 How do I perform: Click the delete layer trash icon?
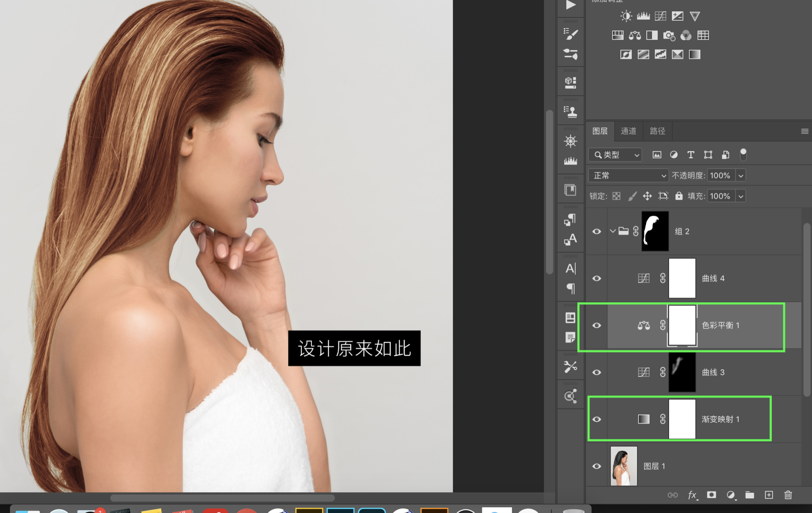(788, 495)
